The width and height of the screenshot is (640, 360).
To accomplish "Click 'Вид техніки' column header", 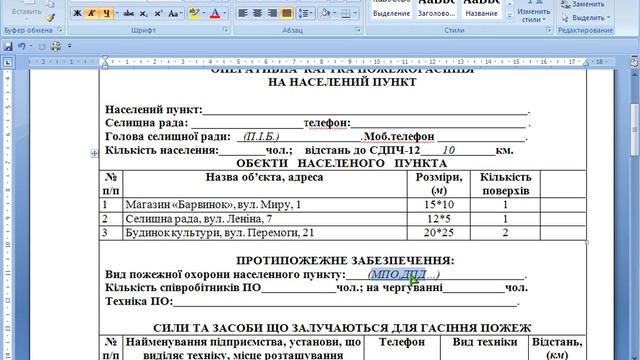I will pyautogui.click(x=484, y=342).
